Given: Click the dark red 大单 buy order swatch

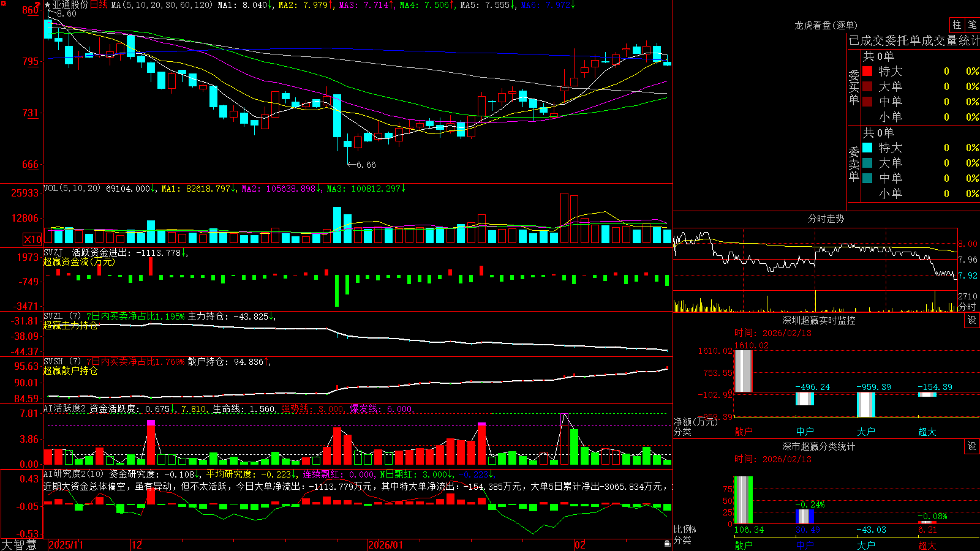Looking at the screenshot, I should pos(867,86).
